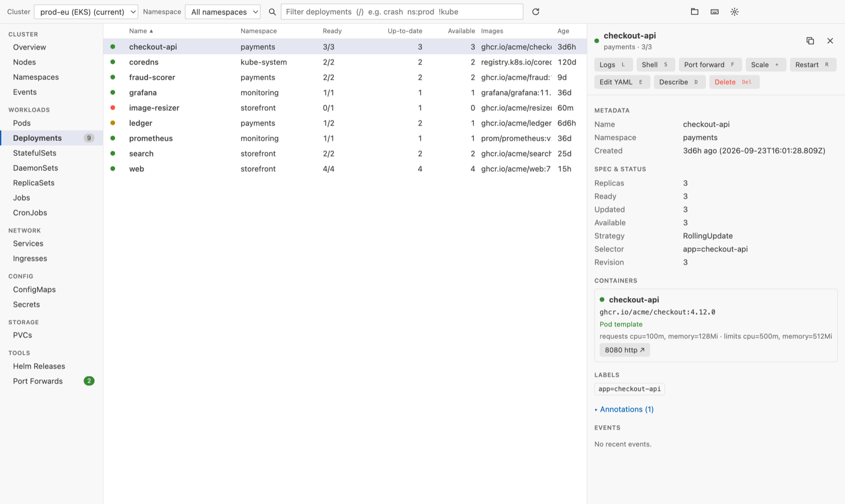Image resolution: width=845 pixels, height=504 pixels.
Task: Select the ledger deployment row
Action: (x=345, y=123)
